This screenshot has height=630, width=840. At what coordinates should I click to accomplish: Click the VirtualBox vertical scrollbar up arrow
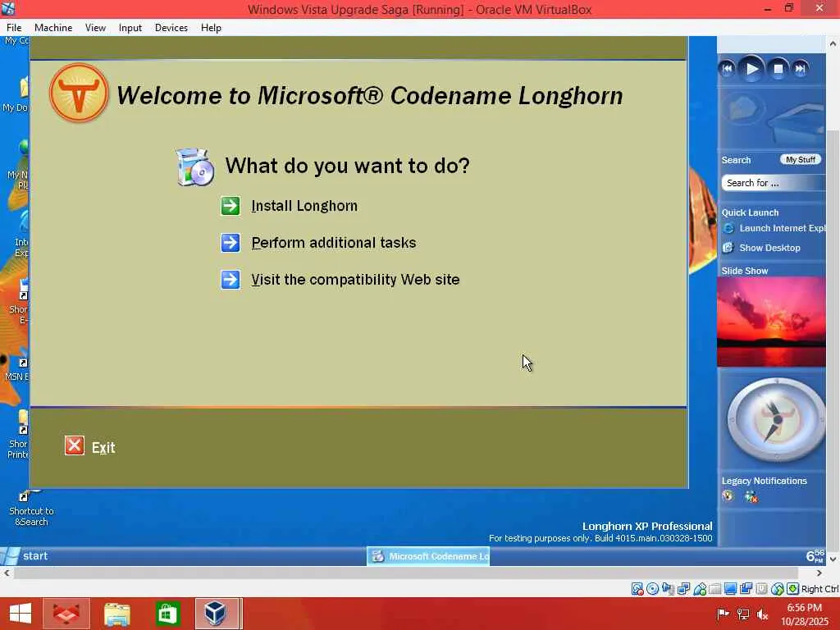pyautogui.click(x=833, y=44)
